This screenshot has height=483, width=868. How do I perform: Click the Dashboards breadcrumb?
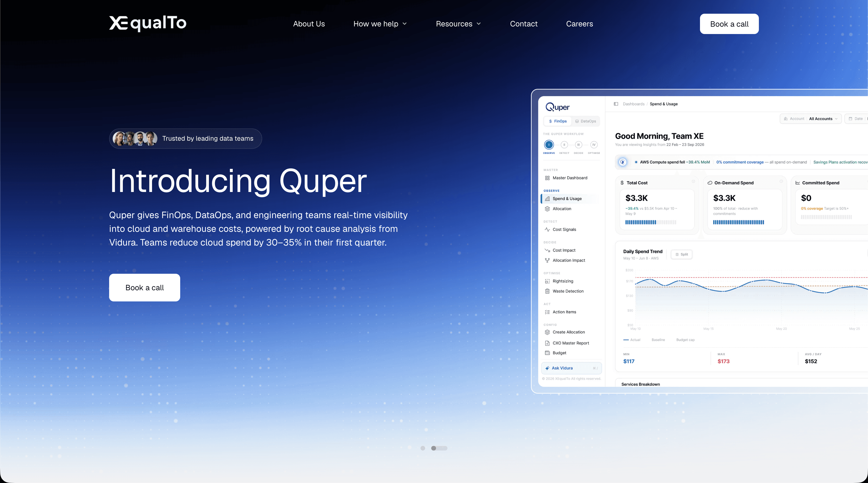tap(633, 104)
